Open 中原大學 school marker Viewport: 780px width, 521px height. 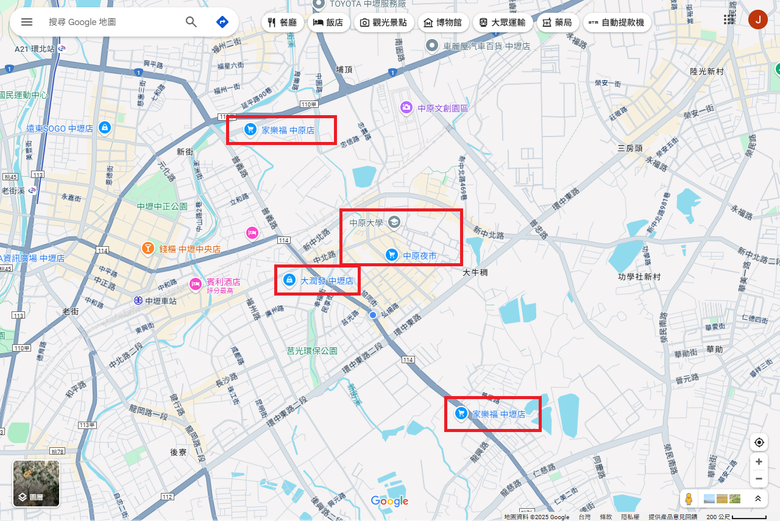pos(394,222)
